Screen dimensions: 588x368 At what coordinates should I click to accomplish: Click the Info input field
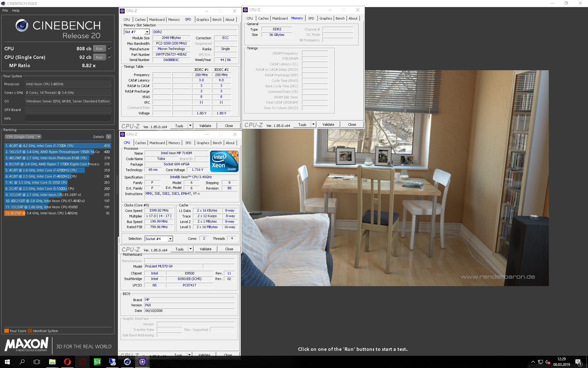pos(68,118)
